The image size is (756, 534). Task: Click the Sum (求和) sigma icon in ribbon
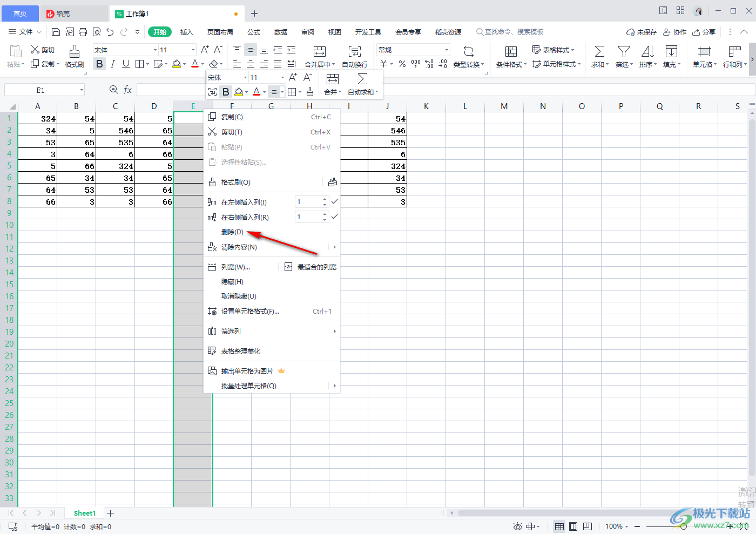[x=599, y=52]
